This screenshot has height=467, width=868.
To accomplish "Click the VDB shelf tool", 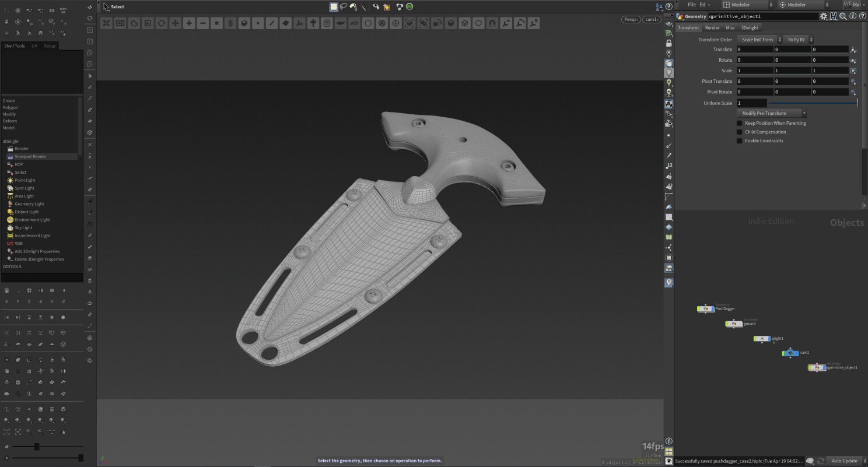I will pyautogui.click(x=15, y=243).
